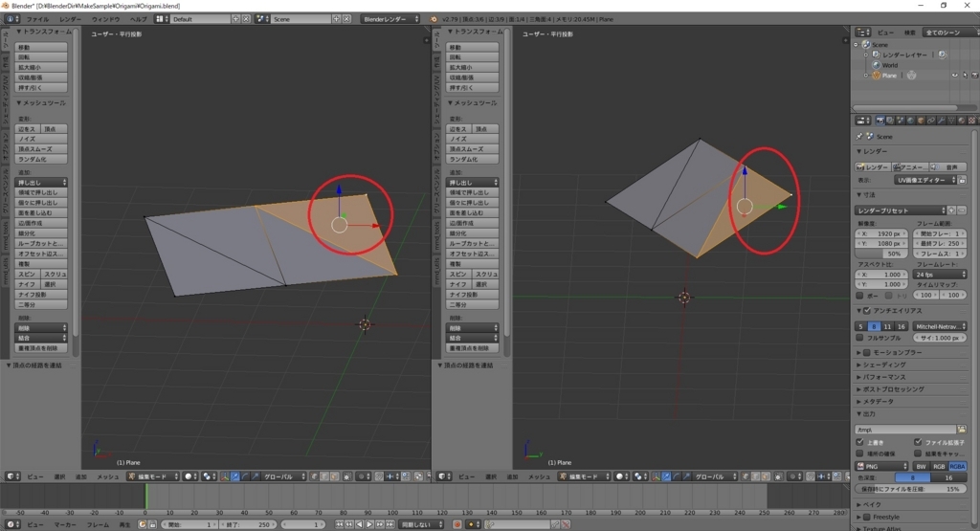This screenshot has height=531, width=980.
Task: Play the animation in reverse in the timeline
Action: pos(360,524)
